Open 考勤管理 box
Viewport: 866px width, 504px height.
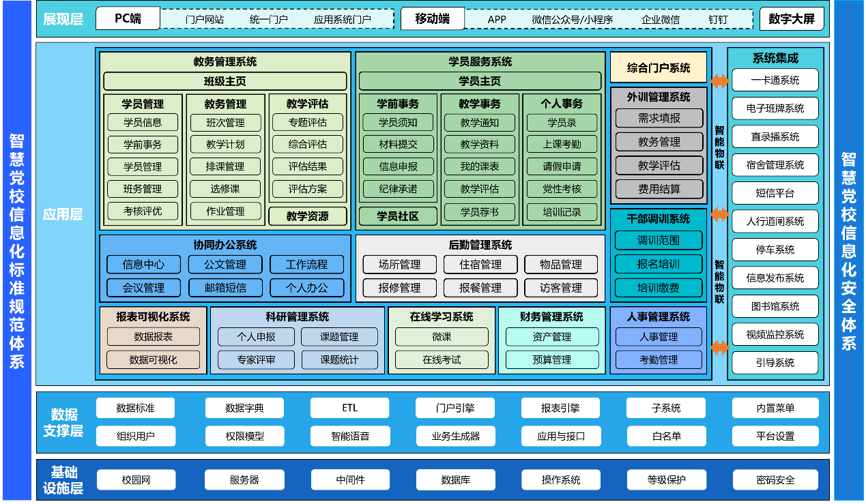(x=659, y=359)
